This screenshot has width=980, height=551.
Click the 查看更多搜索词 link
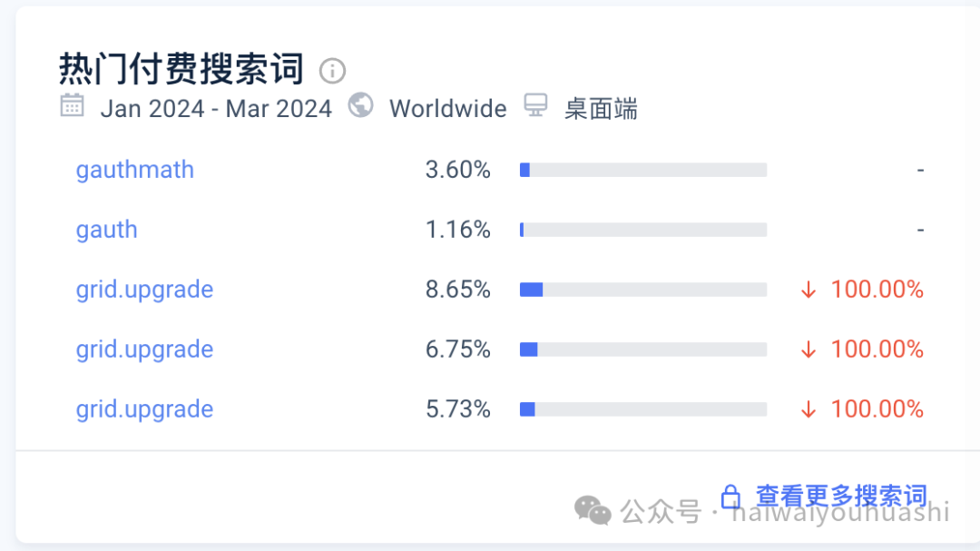[x=841, y=497]
